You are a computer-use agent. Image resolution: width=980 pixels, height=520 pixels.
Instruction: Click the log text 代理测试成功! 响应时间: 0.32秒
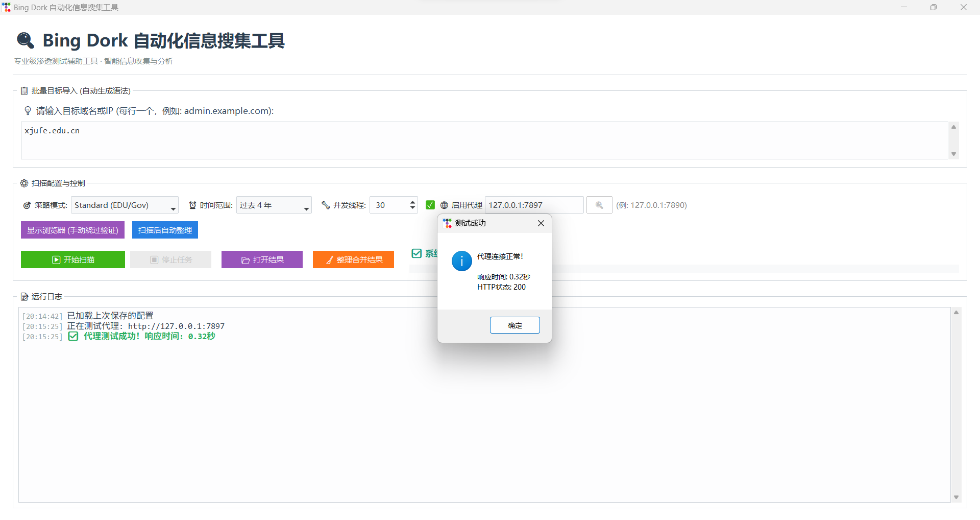click(150, 336)
